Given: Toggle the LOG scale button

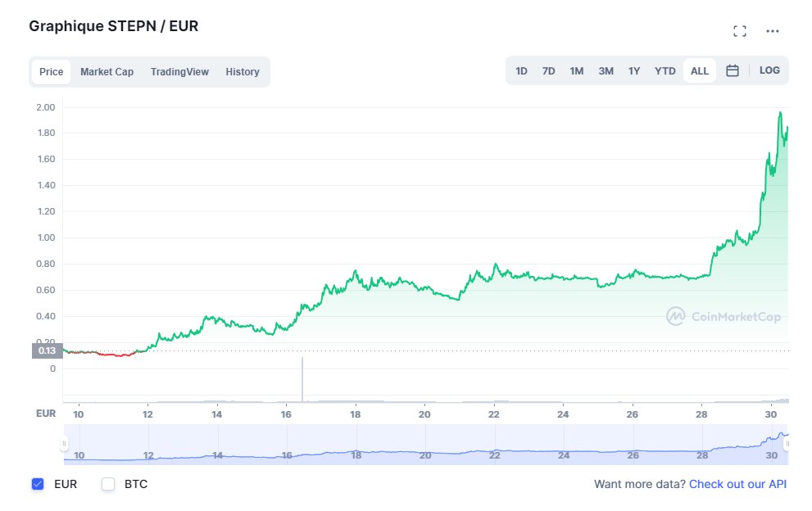Looking at the screenshot, I should (x=769, y=70).
